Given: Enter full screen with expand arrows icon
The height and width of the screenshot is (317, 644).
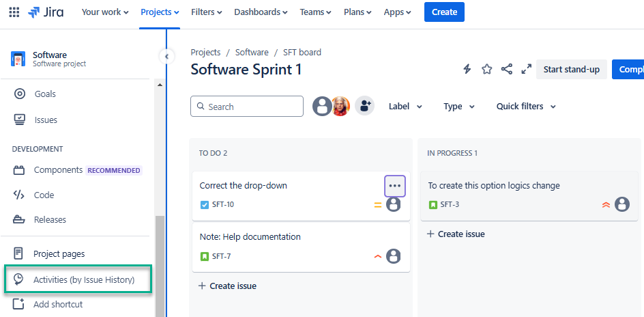Looking at the screenshot, I should [526, 69].
